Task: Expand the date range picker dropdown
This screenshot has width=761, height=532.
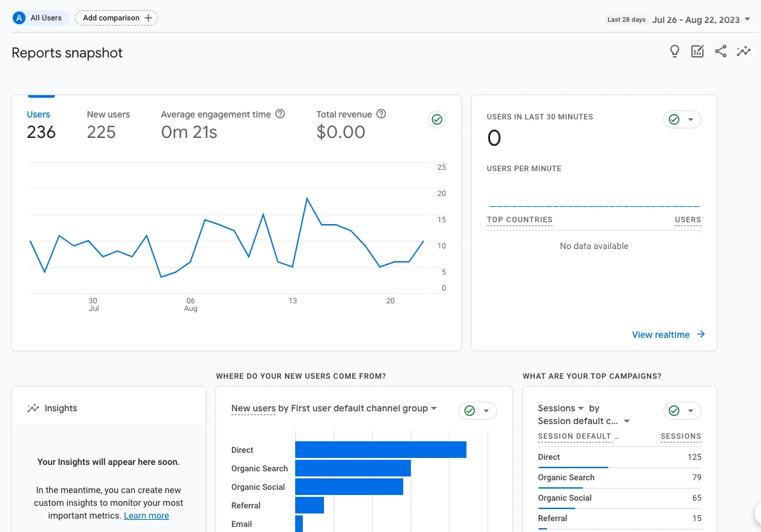Action: 747,20
